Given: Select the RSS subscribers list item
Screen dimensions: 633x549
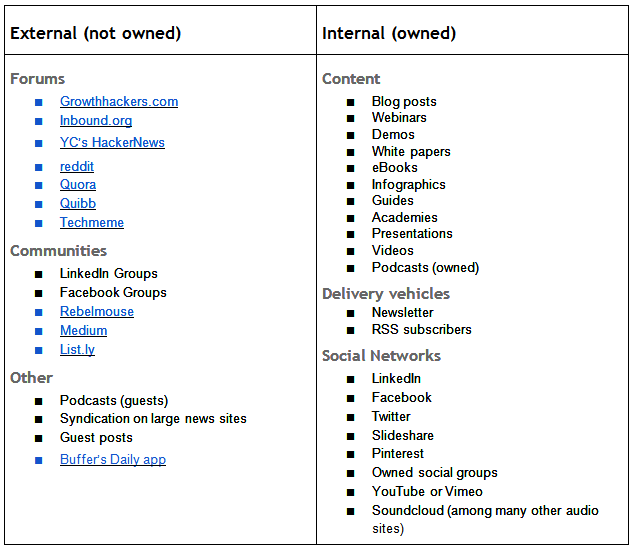Looking at the screenshot, I should [x=421, y=329].
